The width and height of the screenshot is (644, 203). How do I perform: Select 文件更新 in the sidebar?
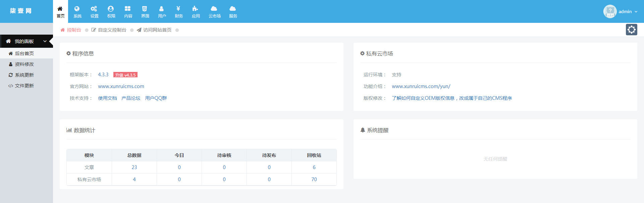[26, 86]
